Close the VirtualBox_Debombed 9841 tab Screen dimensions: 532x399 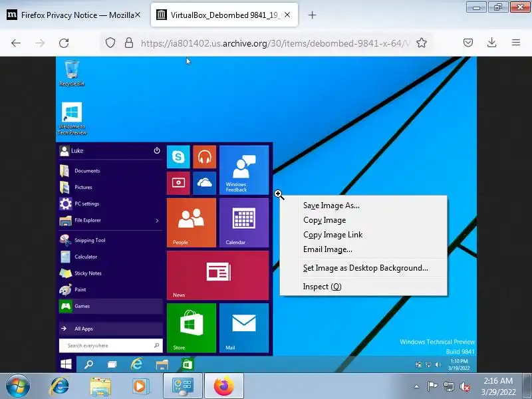[x=287, y=15]
